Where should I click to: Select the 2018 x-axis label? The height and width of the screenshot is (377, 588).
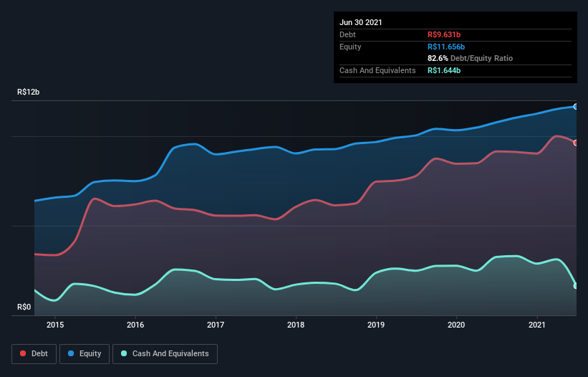tap(296, 325)
